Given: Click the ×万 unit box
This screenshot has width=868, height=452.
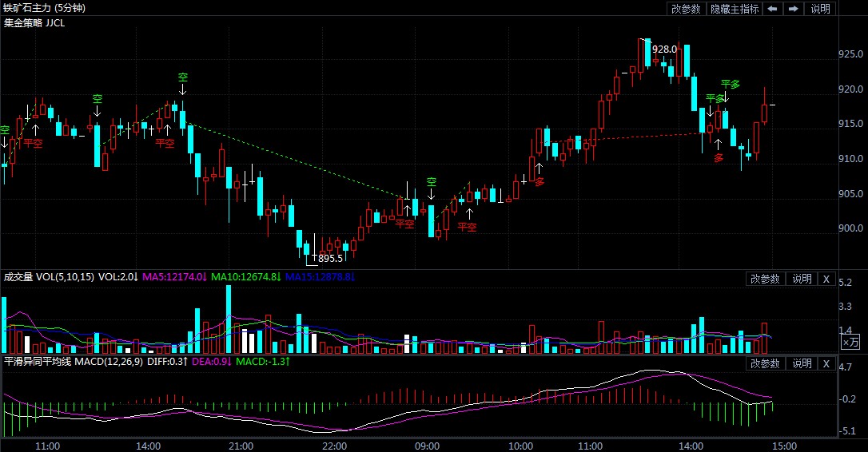Looking at the screenshot, I should click(x=850, y=342).
